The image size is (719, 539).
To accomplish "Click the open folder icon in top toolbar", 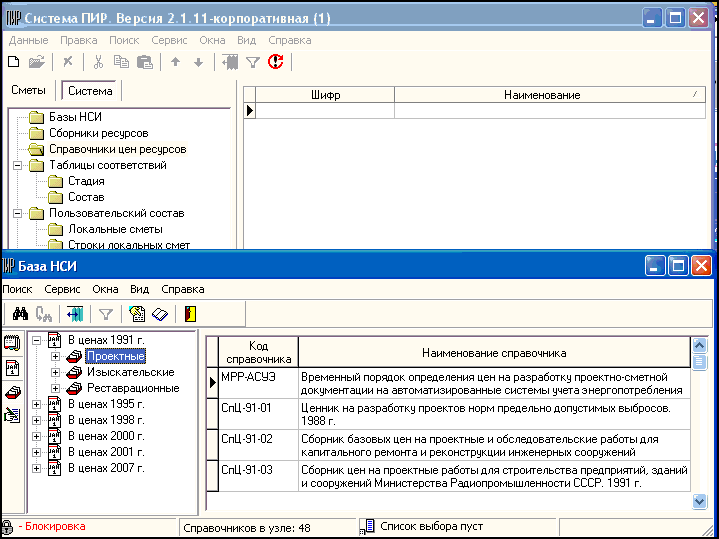I will [x=37, y=62].
